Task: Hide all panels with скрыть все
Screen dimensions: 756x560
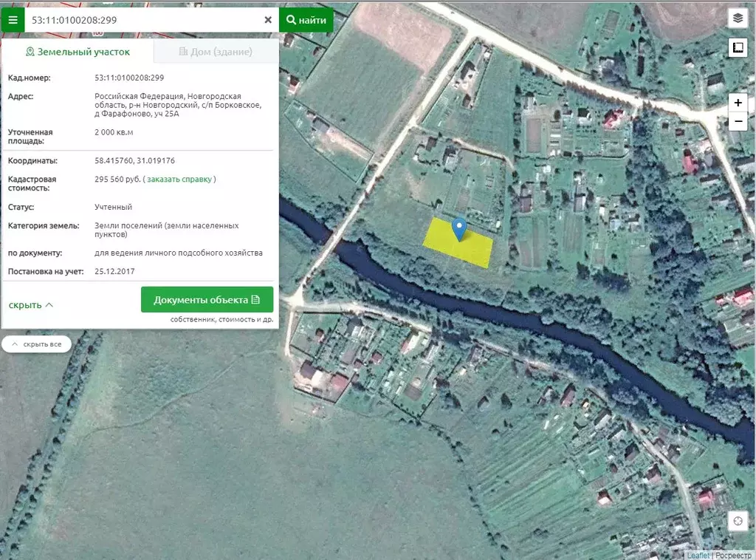Action: click(37, 344)
